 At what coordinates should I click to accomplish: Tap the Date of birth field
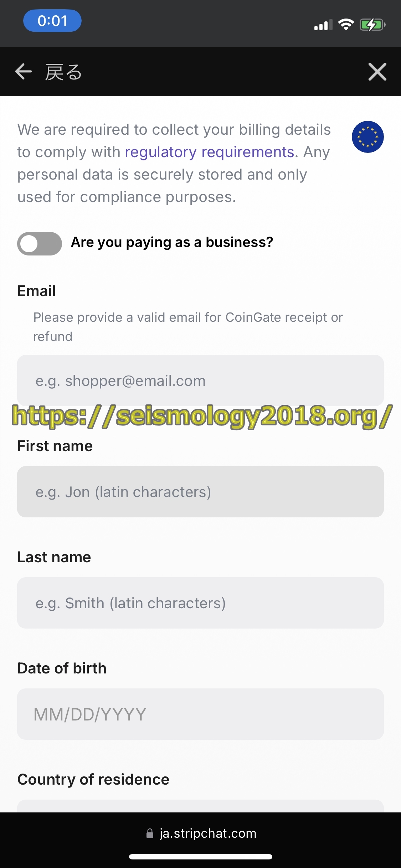click(x=200, y=714)
